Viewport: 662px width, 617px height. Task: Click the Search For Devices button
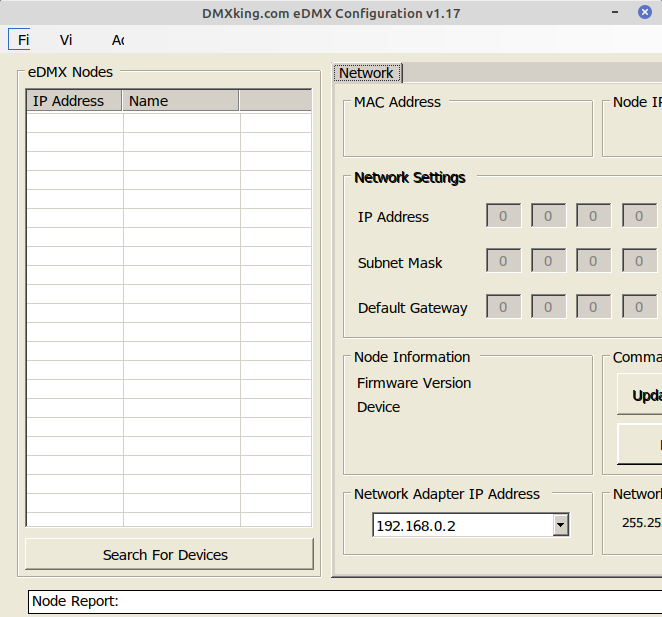point(169,554)
